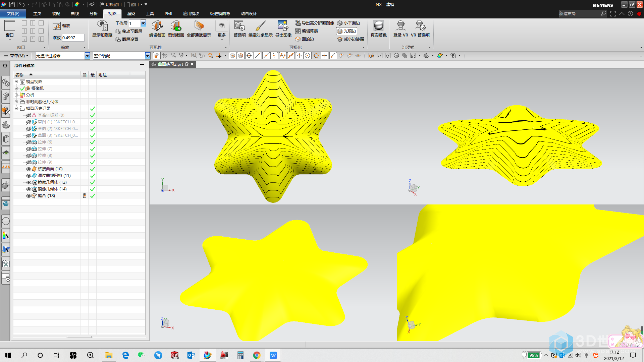Viewport: 644px width, 362px height.
Task: Click the 光顺边 (Smooth Edge) icon
Action: pyautogui.click(x=349, y=31)
